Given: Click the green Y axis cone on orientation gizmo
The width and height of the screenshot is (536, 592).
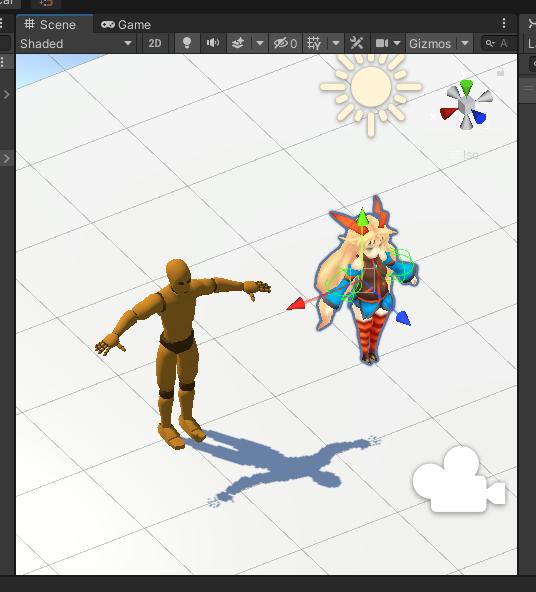Looking at the screenshot, I should [467, 87].
